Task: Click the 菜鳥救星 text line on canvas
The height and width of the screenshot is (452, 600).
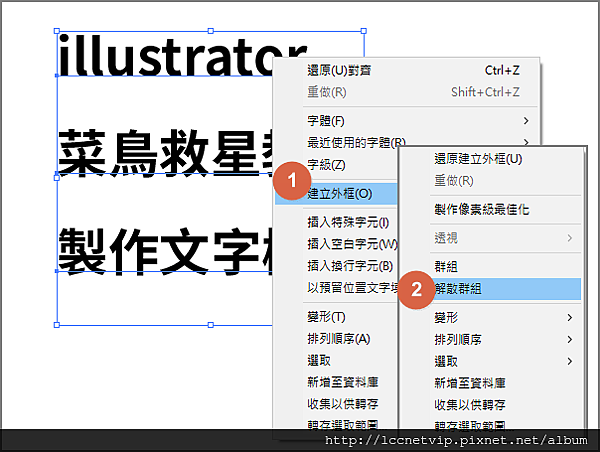Action: [x=165, y=152]
